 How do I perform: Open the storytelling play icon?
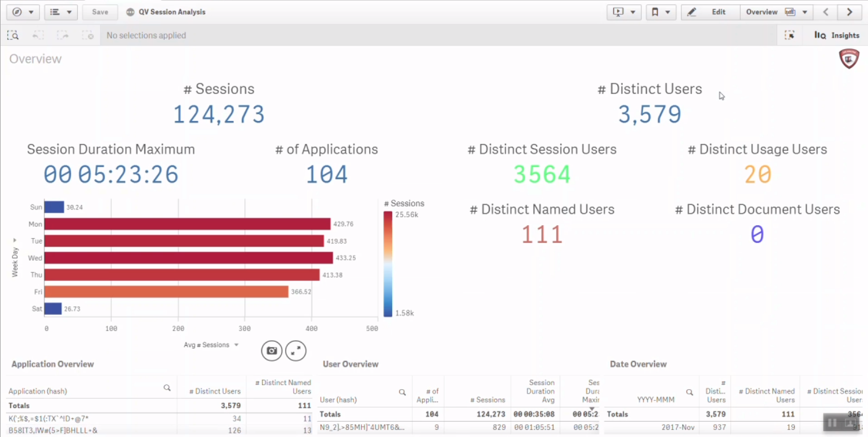pos(619,12)
